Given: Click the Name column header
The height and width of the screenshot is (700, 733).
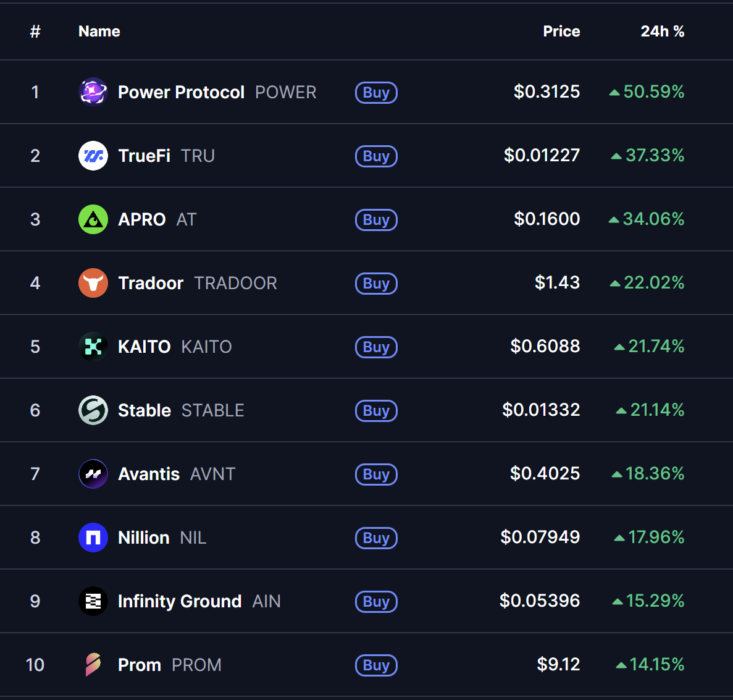Looking at the screenshot, I should click(x=99, y=31).
